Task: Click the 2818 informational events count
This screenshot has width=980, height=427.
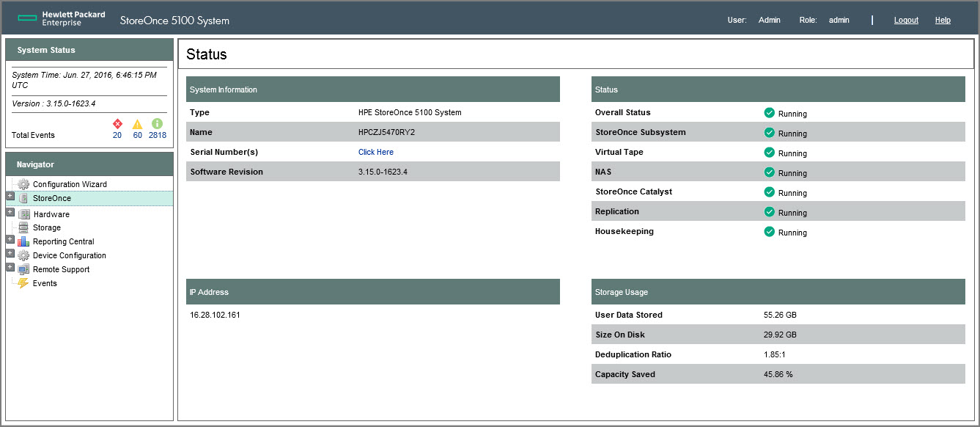Action: (x=157, y=135)
